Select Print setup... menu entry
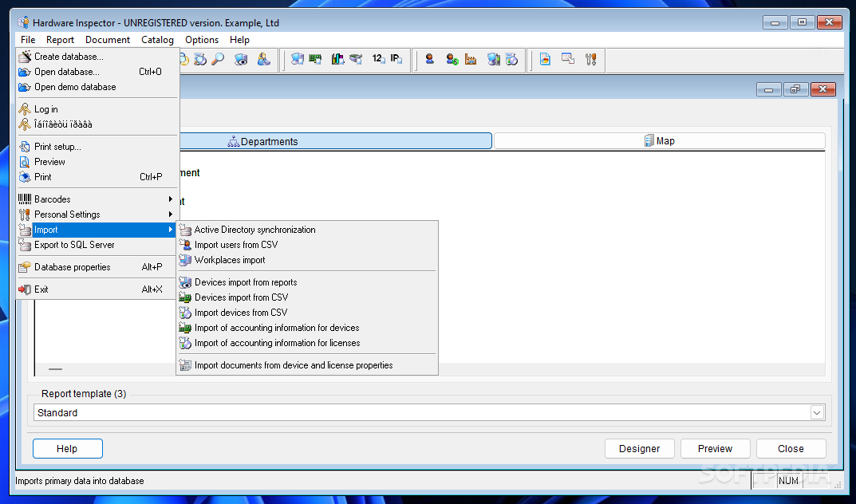Screen dimensions: 856x504 pyautogui.click(x=97, y=146)
